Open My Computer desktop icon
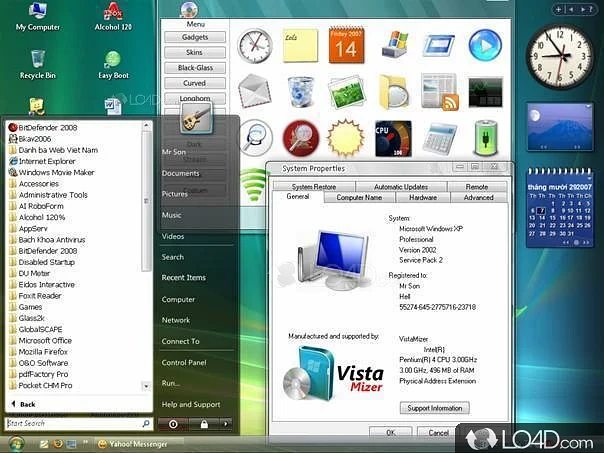 point(38,17)
